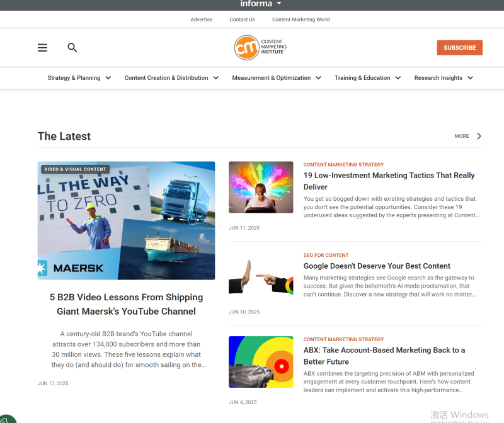Click the Subscribe button

click(x=460, y=48)
